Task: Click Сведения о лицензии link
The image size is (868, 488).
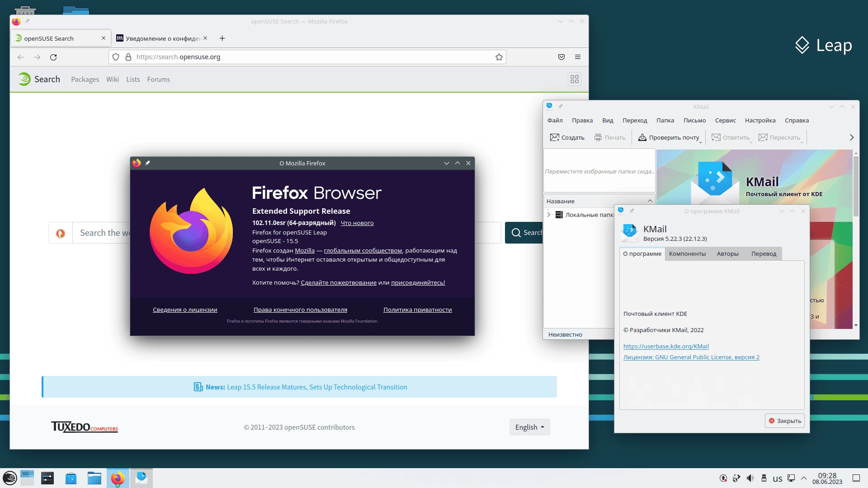Action: [x=185, y=310]
